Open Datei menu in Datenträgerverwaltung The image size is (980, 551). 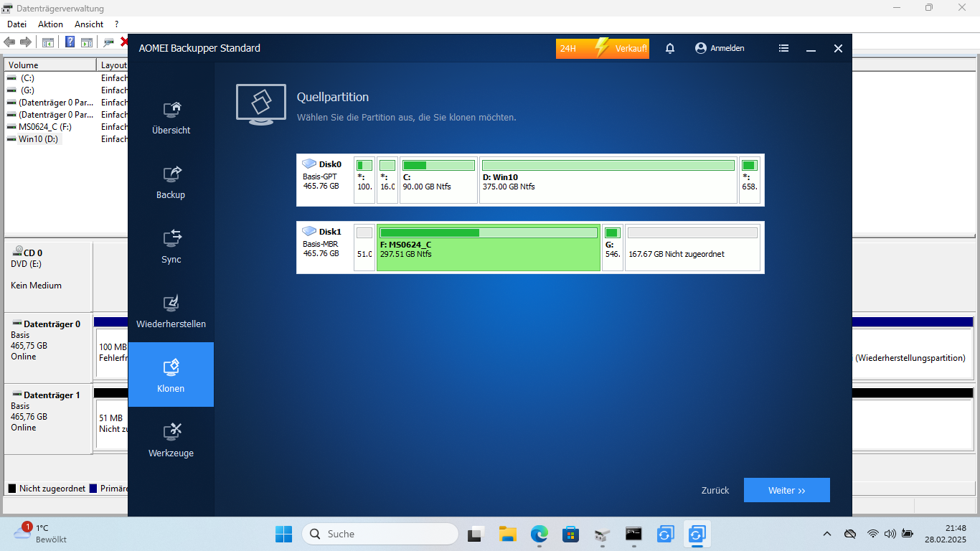(x=17, y=24)
